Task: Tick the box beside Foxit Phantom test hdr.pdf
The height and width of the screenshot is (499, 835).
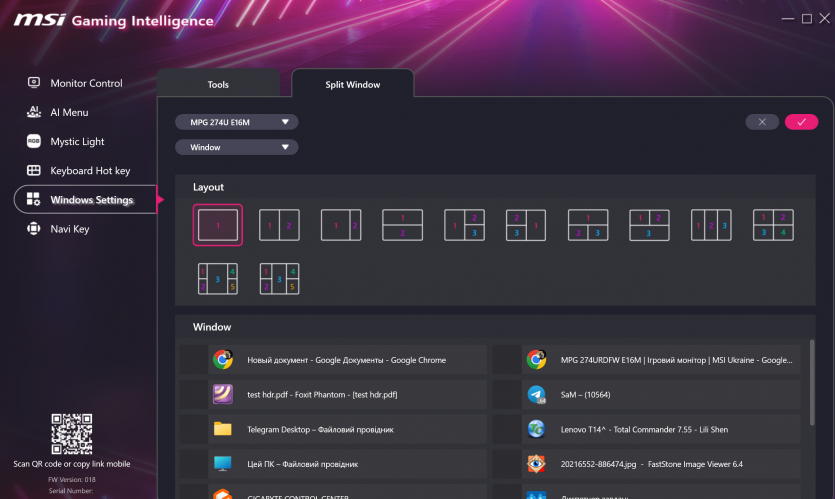Action: (192, 394)
